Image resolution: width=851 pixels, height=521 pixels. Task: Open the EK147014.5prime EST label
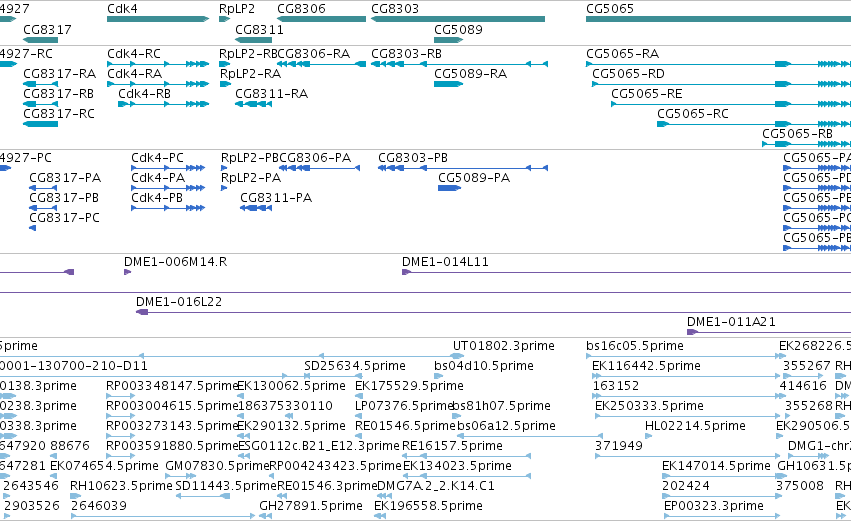pos(716,467)
